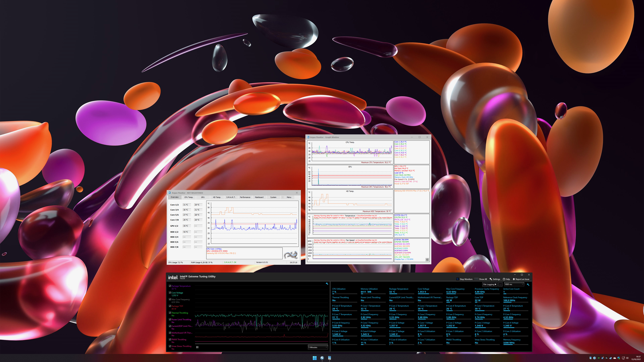This screenshot has height=362, width=644.
Task: Click the ellipsis browse button near File Logging
Action: click(500, 284)
